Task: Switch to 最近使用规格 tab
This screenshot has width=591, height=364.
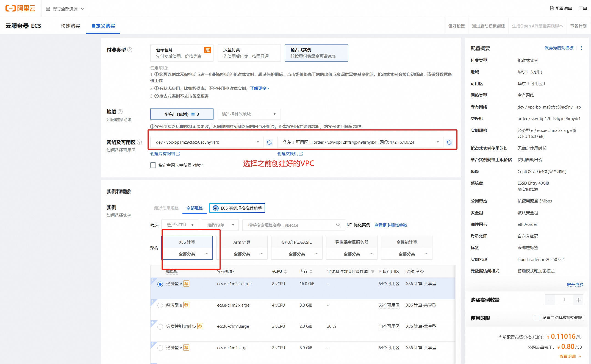Action: [x=166, y=208]
